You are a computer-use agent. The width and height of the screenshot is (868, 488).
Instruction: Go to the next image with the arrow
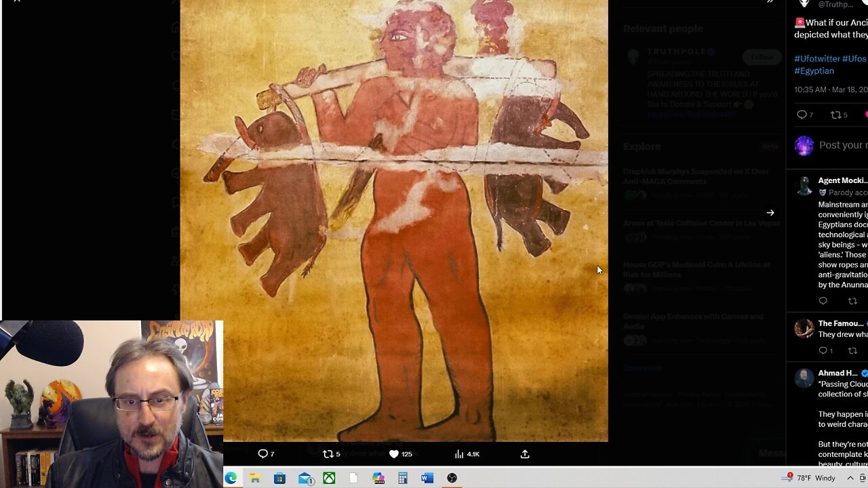coord(770,213)
